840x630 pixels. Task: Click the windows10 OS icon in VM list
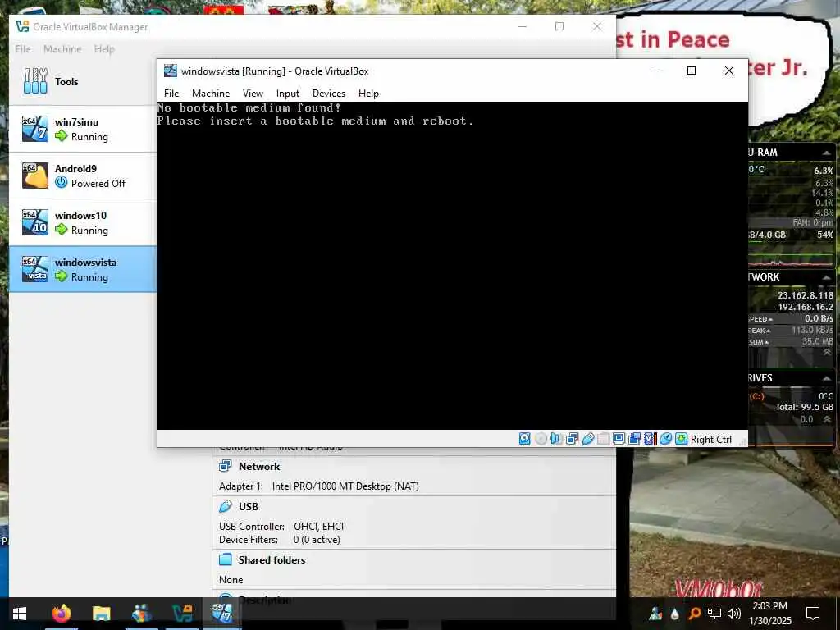[34, 222]
